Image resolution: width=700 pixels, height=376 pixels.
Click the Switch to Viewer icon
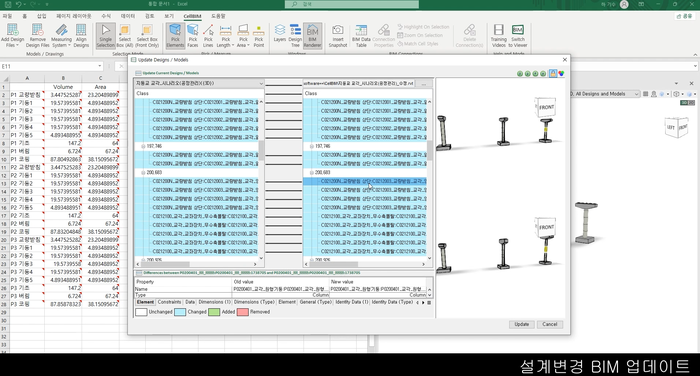(x=518, y=30)
